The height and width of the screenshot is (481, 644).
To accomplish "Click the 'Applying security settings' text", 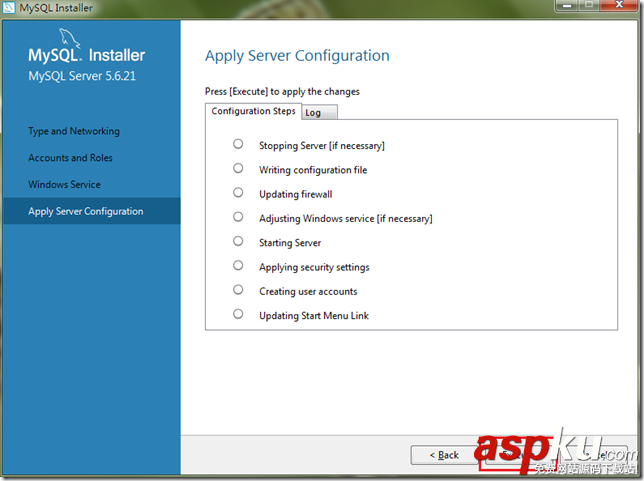I will point(314,267).
